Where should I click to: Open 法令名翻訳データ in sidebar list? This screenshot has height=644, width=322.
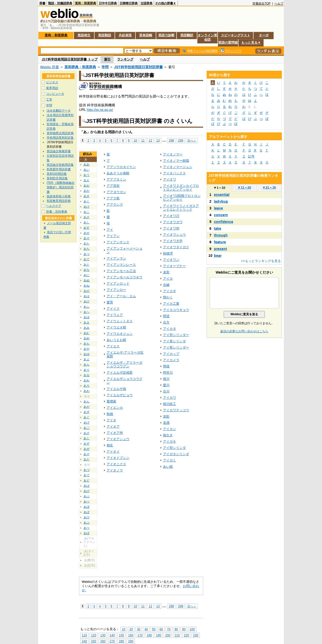click(x=59, y=111)
